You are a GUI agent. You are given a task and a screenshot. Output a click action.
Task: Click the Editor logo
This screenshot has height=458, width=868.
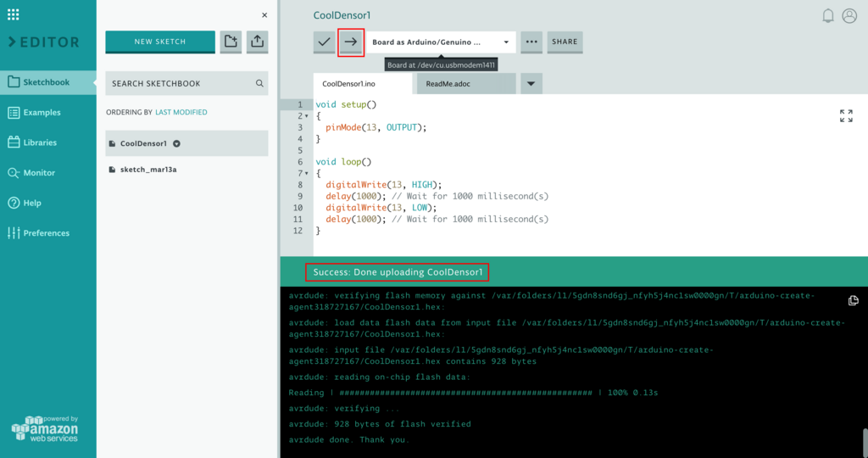pyautogui.click(x=44, y=42)
